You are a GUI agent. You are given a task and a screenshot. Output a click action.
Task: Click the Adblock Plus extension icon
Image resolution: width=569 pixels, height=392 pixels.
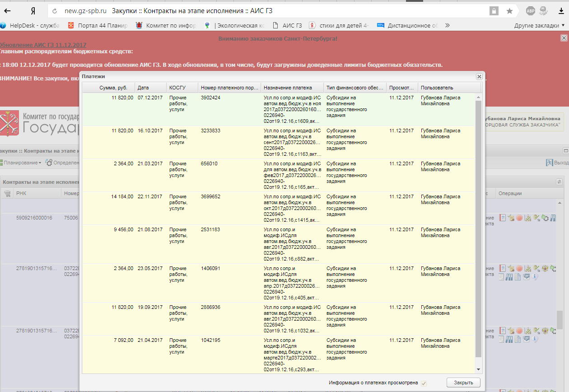[530, 11]
